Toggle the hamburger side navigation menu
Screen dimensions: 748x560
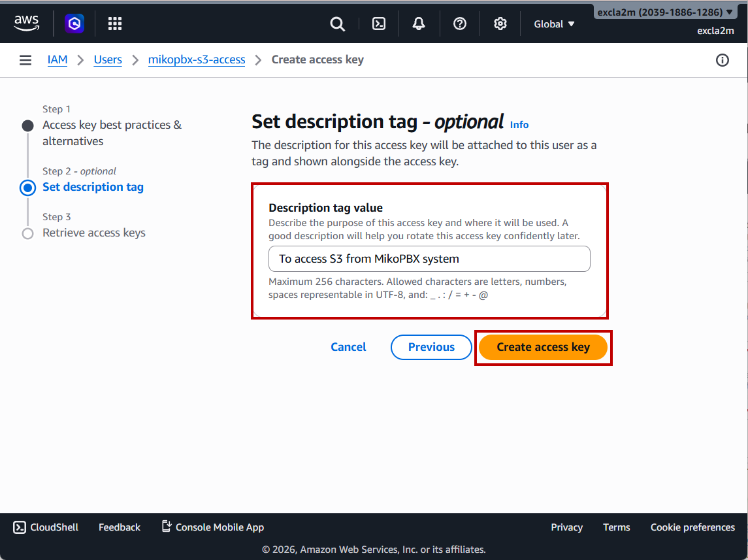click(25, 60)
